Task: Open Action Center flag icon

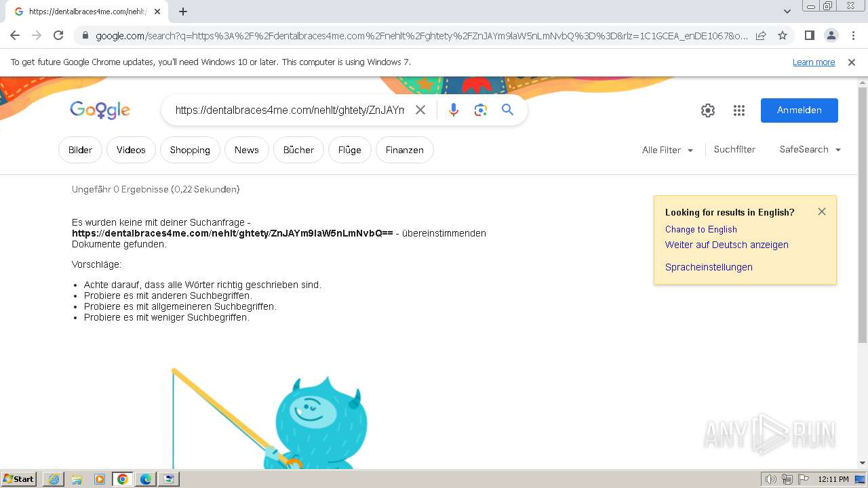Action: pos(803,479)
